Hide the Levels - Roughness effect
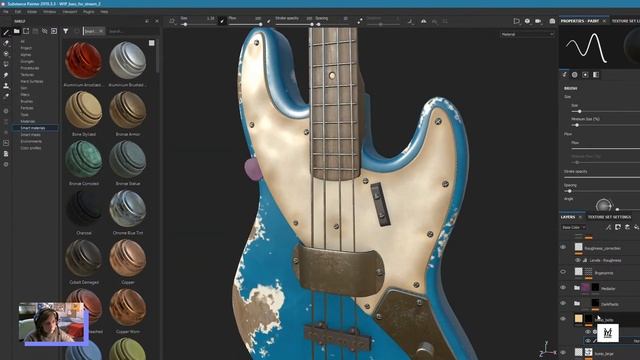Image resolution: width=640 pixels, height=360 pixels. pyautogui.click(x=578, y=260)
